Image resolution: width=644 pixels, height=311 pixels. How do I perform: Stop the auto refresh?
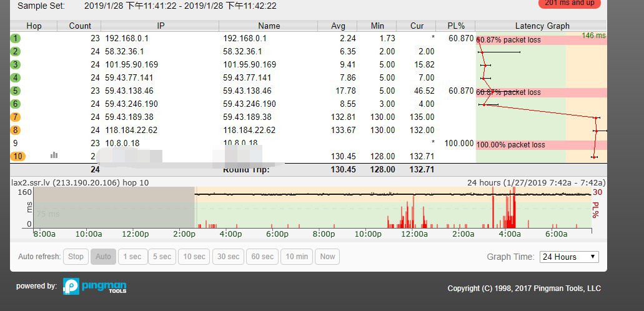76,257
